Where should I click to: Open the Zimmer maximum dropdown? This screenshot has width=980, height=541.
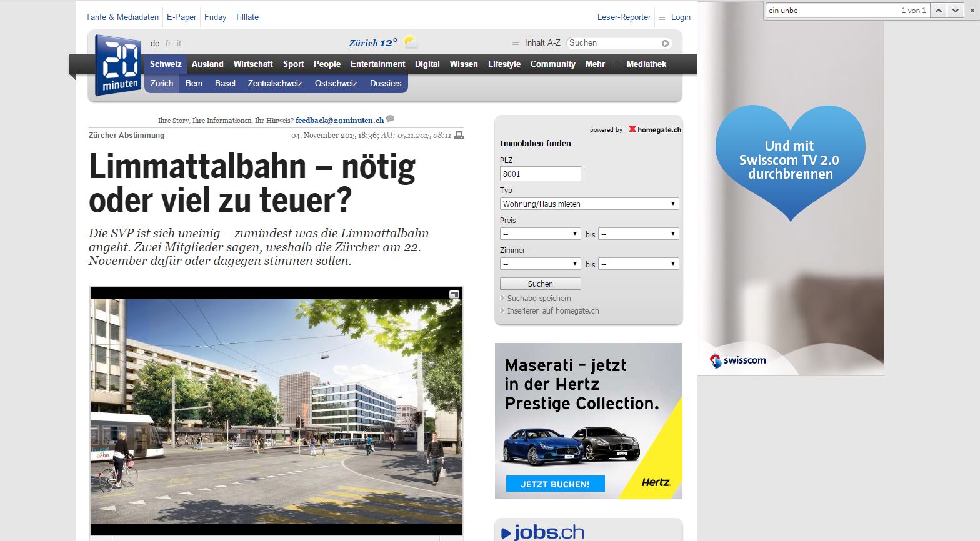click(x=639, y=264)
